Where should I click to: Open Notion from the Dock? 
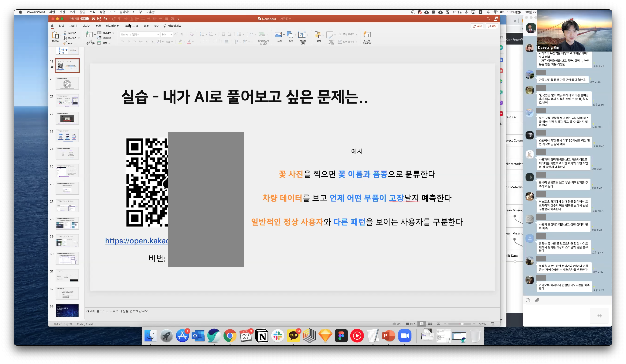point(262,336)
